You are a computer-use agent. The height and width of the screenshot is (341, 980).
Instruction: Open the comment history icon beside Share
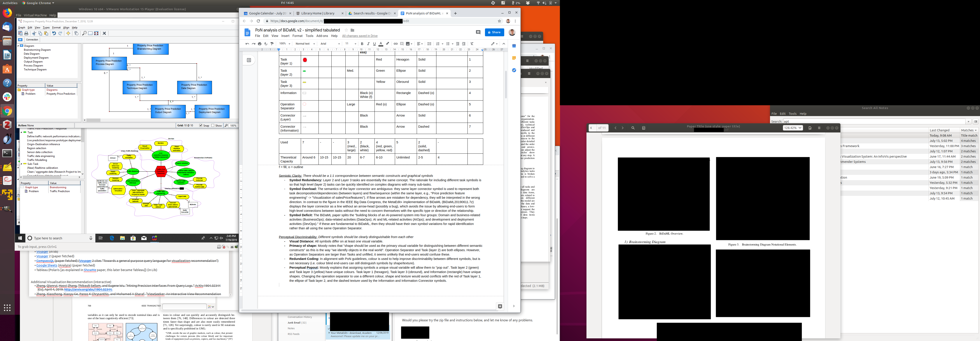478,32
